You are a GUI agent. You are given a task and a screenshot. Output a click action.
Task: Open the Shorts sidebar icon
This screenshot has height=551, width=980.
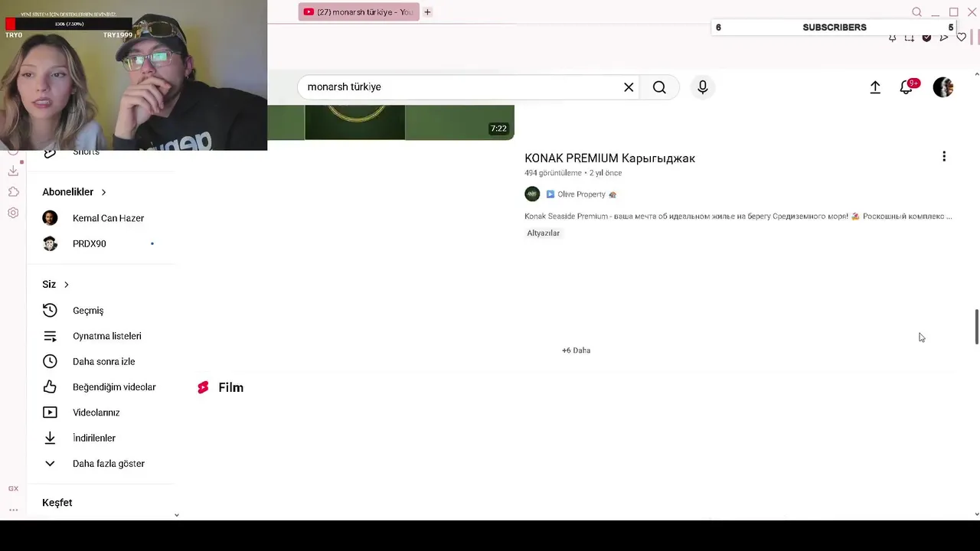point(50,153)
